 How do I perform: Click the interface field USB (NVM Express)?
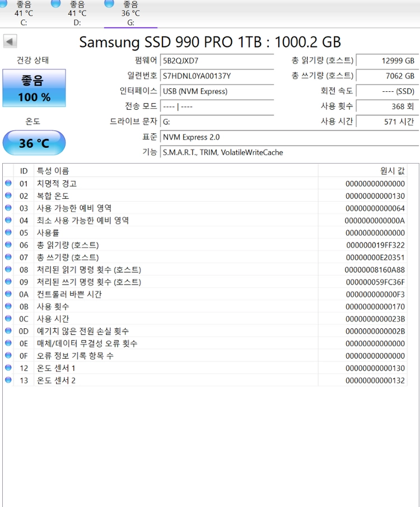pos(217,91)
